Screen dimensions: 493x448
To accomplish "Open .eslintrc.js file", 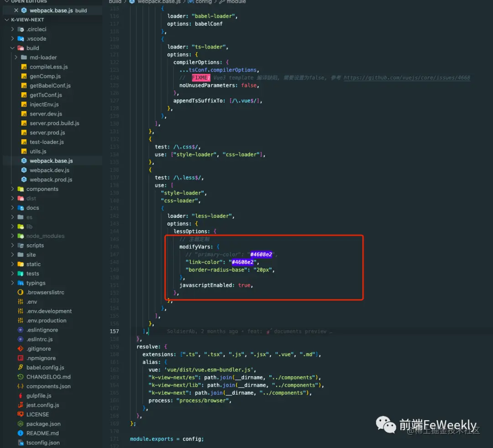I will [40, 339].
